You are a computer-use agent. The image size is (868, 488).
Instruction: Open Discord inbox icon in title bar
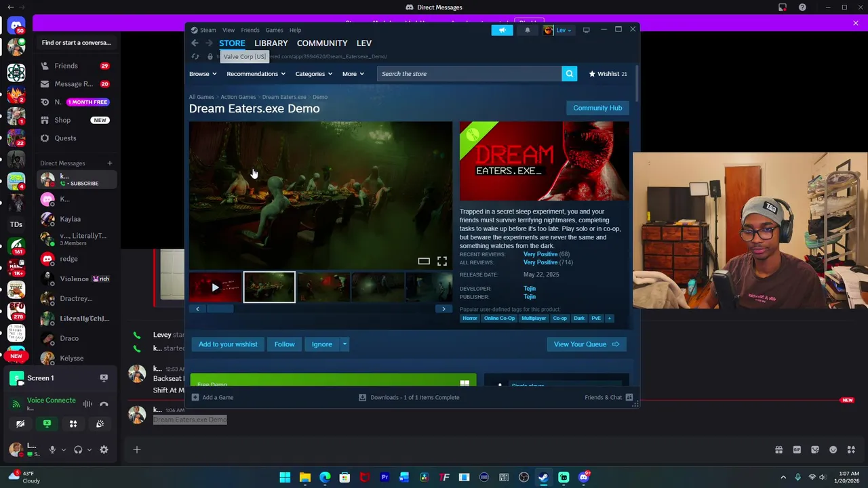783,7
